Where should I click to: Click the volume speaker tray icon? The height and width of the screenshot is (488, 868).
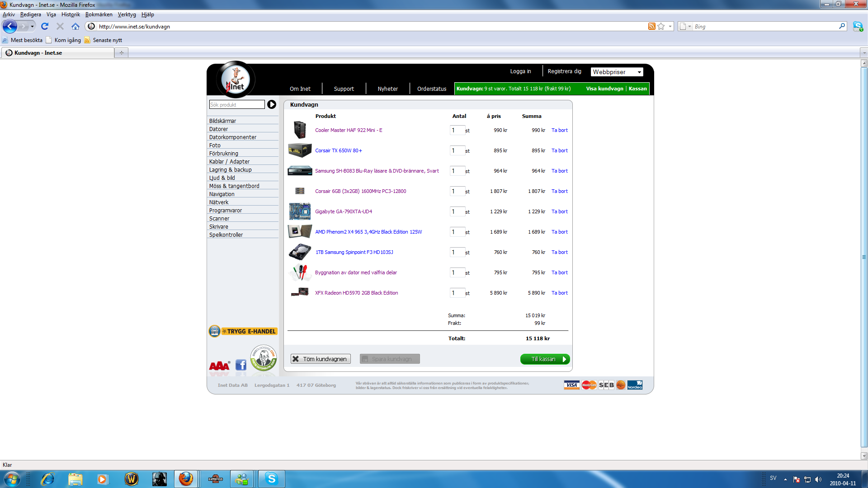pyautogui.click(x=818, y=479)
